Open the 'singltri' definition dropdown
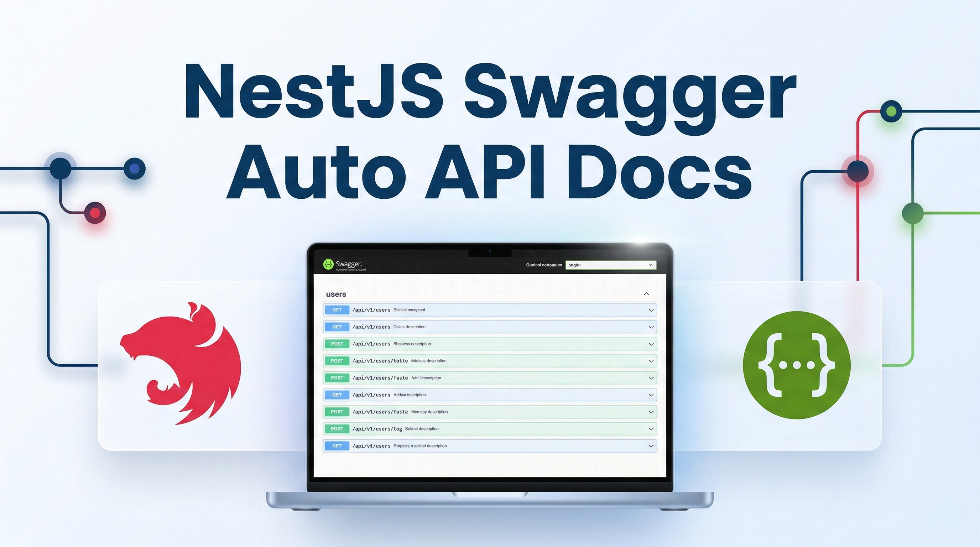The height and width of the screenshot is (547, 980). coord(611,265)
